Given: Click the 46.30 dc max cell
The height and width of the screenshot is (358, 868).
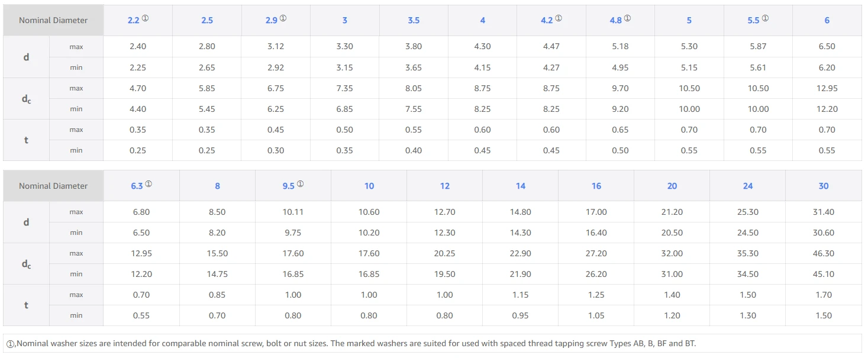Looking at the screenshot, I should tap(824, 253).
